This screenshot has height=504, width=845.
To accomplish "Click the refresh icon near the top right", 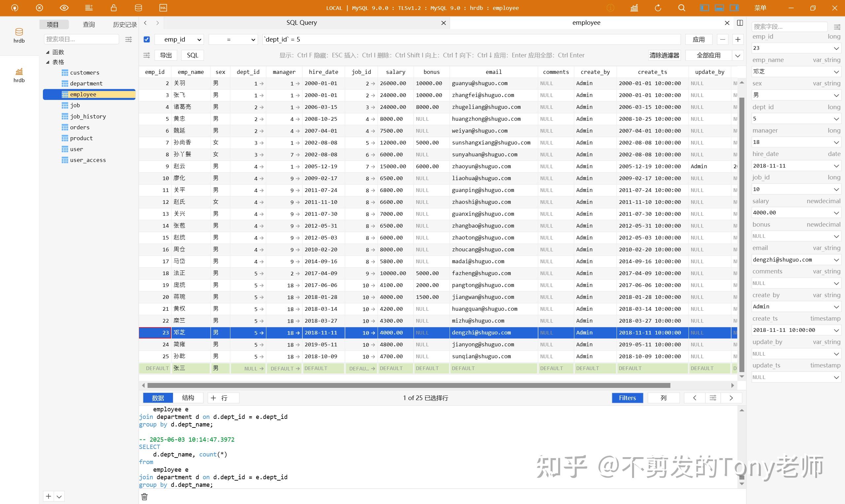I will tap(658, 8).
